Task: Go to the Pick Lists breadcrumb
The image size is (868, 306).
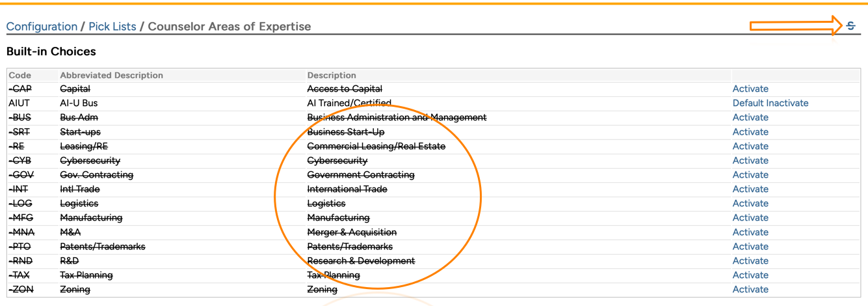Action: click(112, 27)
